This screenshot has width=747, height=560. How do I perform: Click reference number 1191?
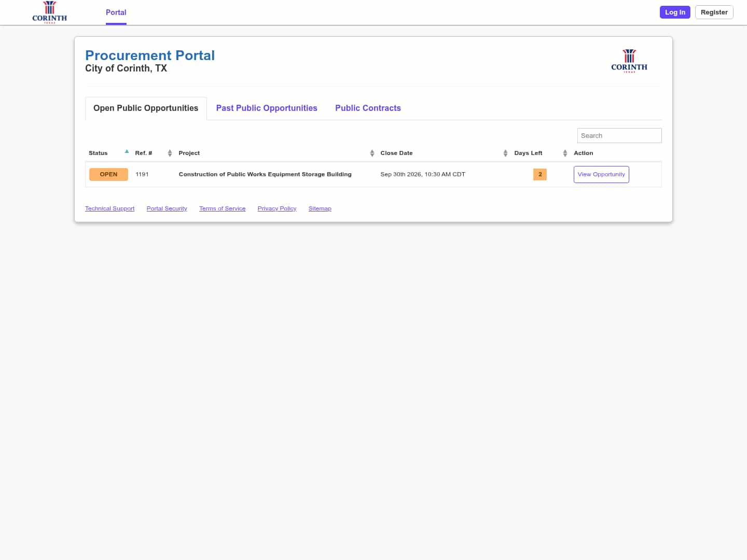(142, 174)
